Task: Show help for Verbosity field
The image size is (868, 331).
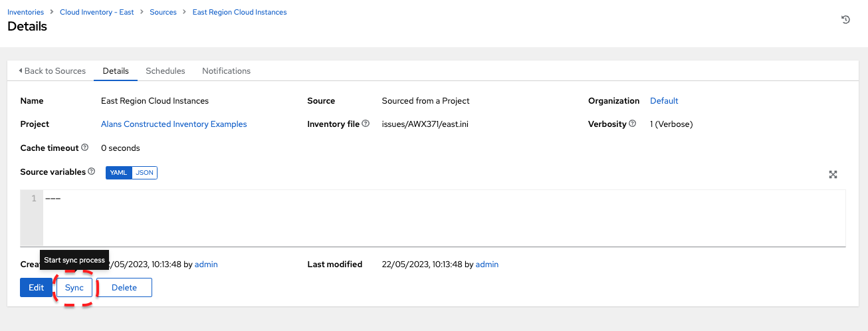Action: pyautogui.click(x=632, y=124)
